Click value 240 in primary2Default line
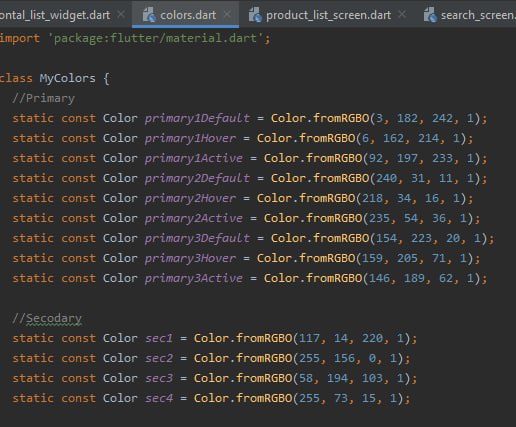 pyautogui.click(x=386, y=178)
